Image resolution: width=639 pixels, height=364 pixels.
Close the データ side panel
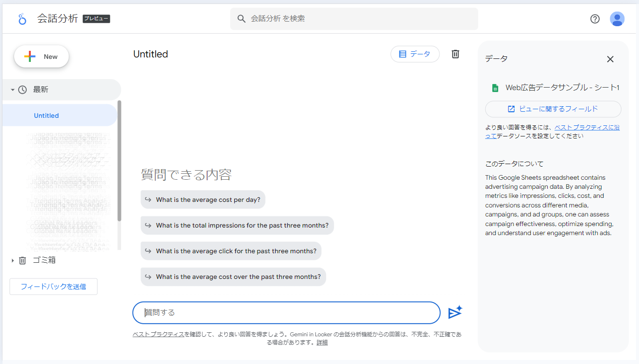(x=610, y=59)
